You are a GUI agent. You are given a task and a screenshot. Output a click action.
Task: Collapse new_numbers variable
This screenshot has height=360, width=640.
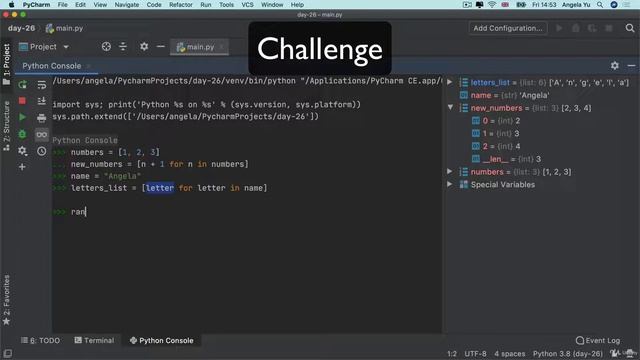pyautogui.click(x=450, y=108)
